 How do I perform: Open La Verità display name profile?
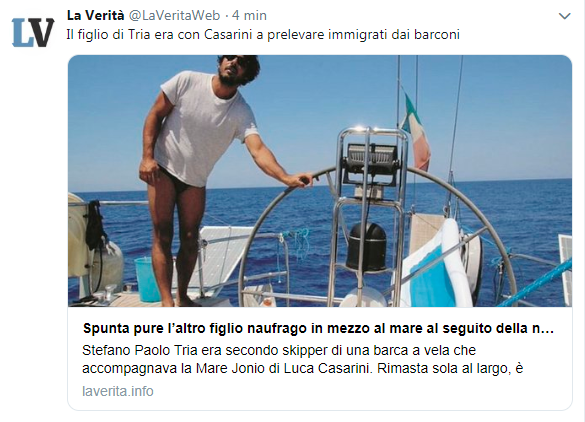coord(95,15)
